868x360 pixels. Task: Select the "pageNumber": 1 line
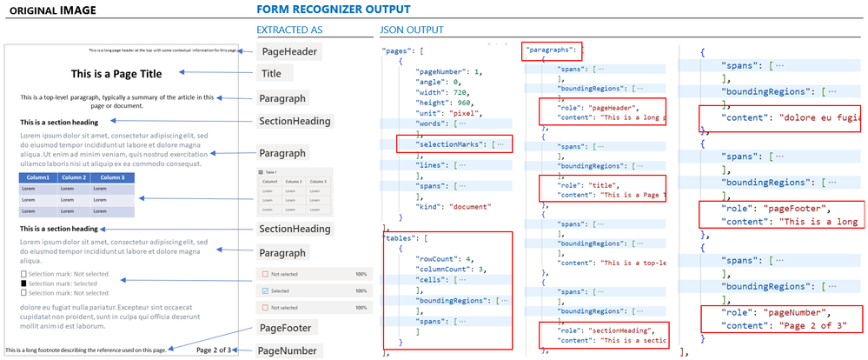[449, 71]
